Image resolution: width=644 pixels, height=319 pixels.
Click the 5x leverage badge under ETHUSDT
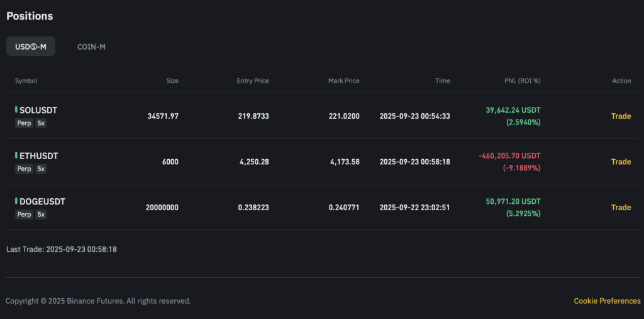tap(41, 169)
